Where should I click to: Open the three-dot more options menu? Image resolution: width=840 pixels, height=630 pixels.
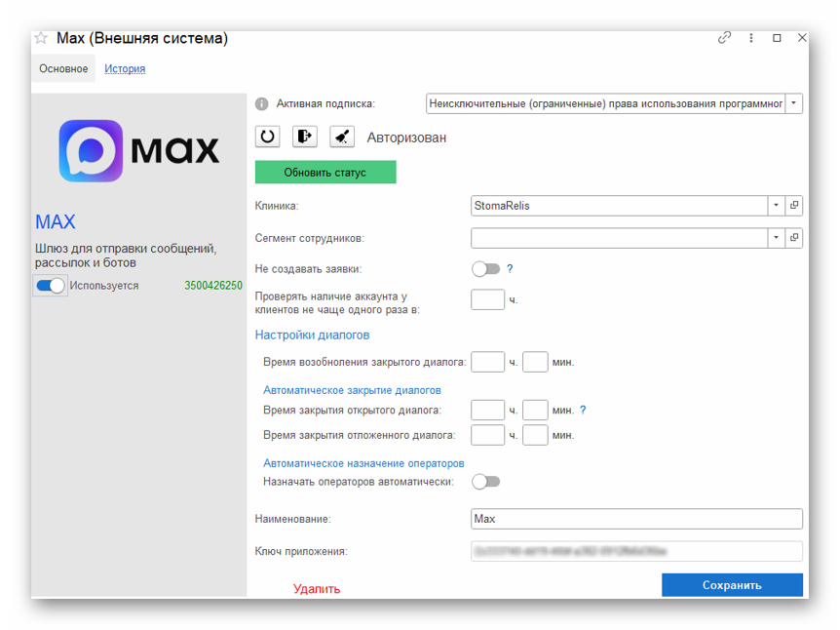click(x=750, y=38)
